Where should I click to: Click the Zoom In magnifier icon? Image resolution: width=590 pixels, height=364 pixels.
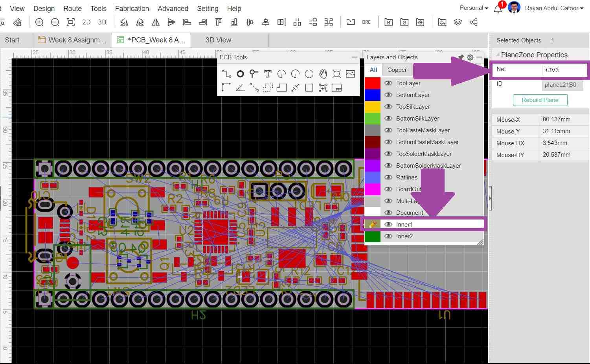click(39, 22)
